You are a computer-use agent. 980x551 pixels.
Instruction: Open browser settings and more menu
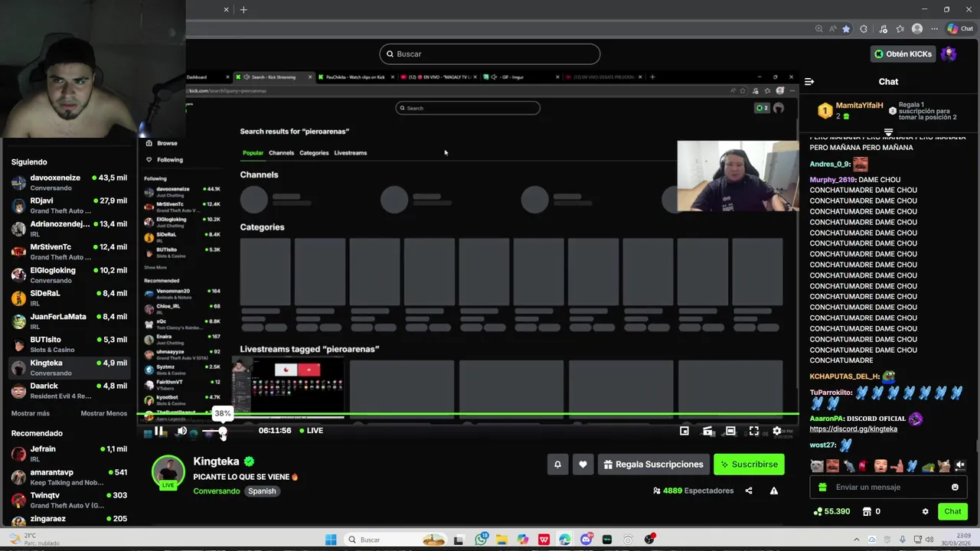[x=934, y=29]
